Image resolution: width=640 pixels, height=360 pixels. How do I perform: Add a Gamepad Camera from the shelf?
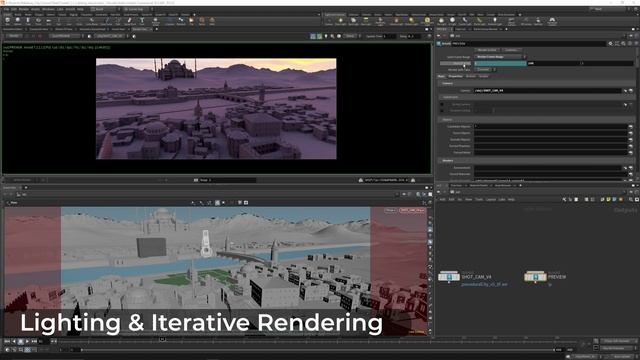pyautogui.click(x=552, y=21)
